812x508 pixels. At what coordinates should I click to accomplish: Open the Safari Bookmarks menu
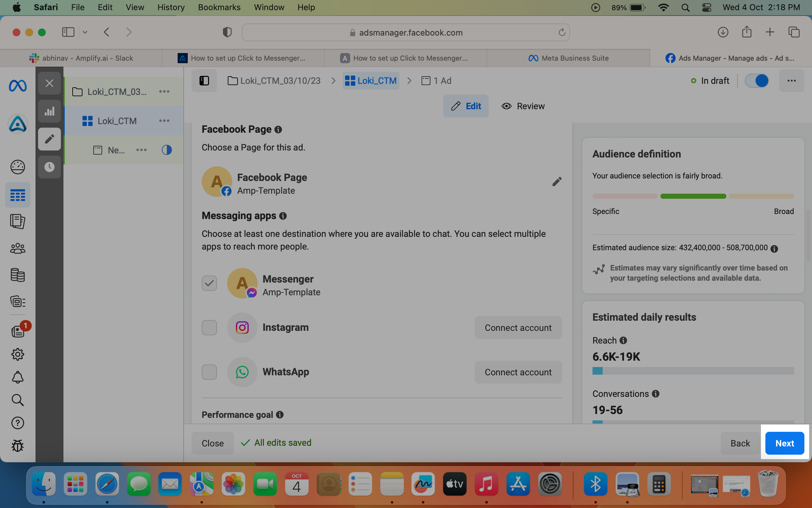219,7
